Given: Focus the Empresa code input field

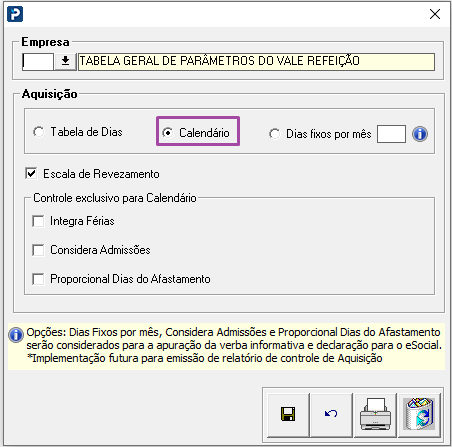Looking at the screenshot, I should [38, 62].
